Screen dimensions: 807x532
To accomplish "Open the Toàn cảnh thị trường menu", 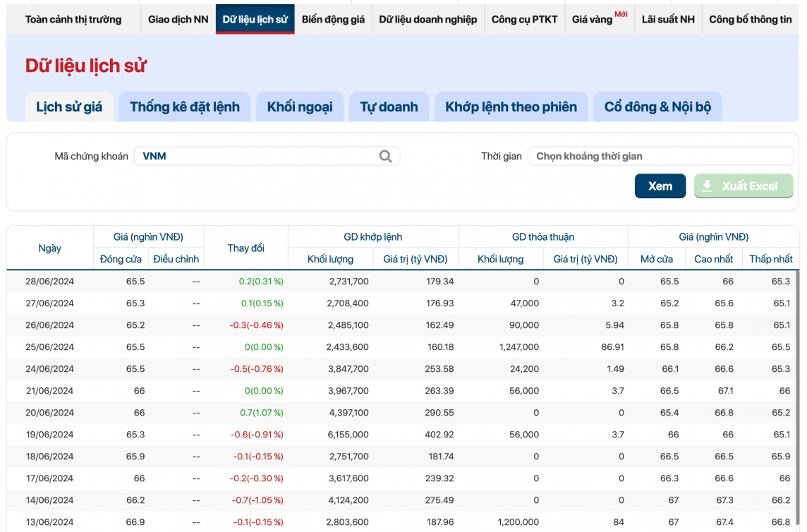I will [73, 19].
